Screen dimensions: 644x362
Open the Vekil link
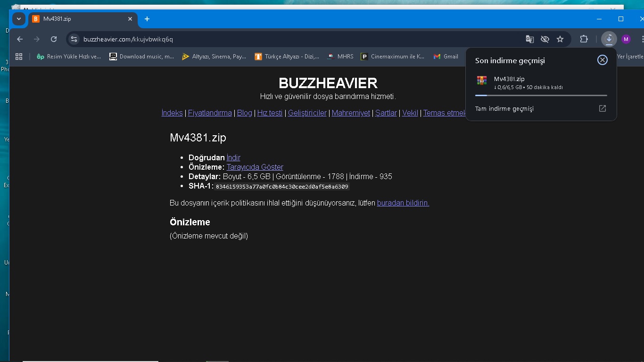click(410, 113)
